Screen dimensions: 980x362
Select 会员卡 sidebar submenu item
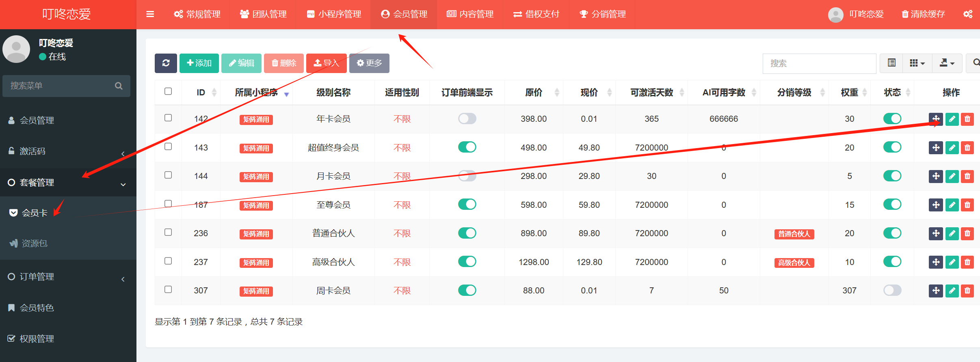coord(68,213)
